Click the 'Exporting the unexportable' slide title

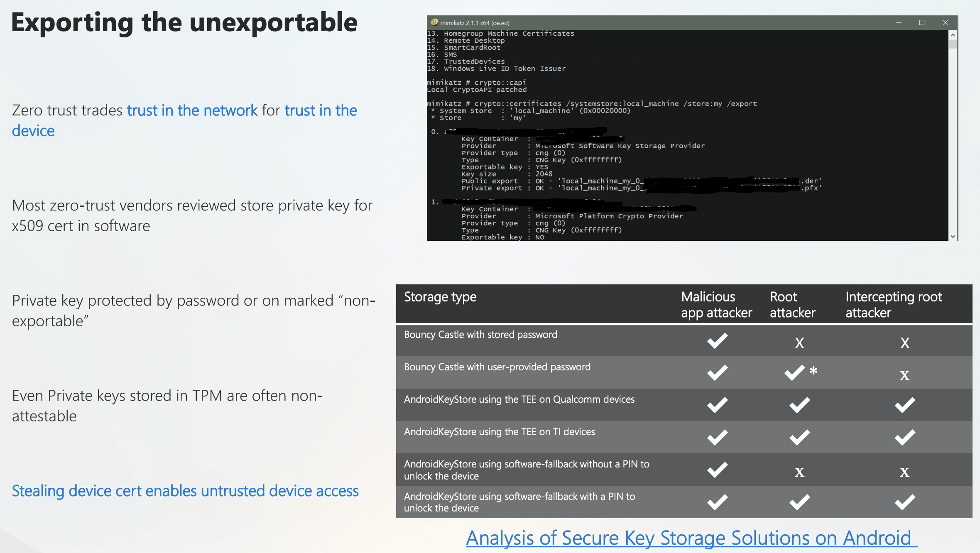(x=184, y=22)
